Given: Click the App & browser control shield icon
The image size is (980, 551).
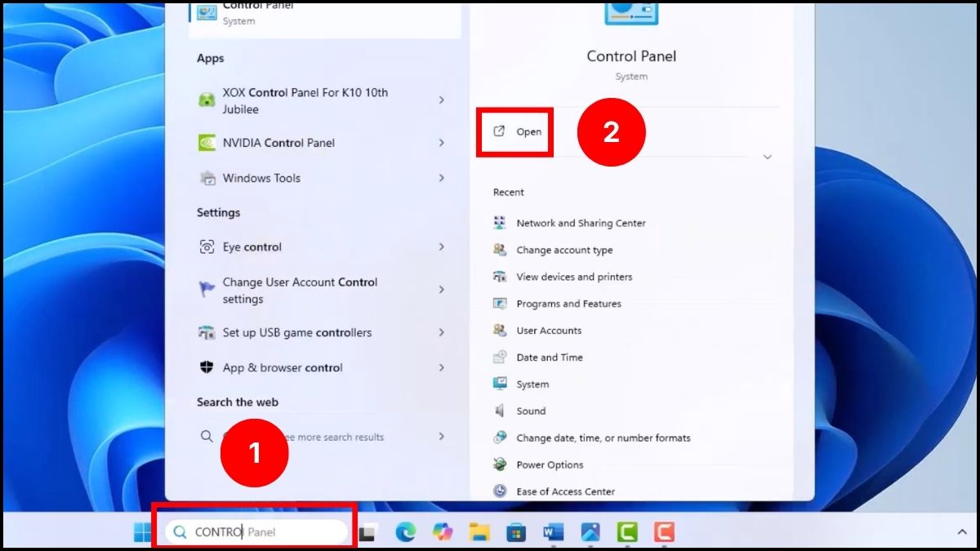Looking at the screenshot, I should click(x=207, y=368).
